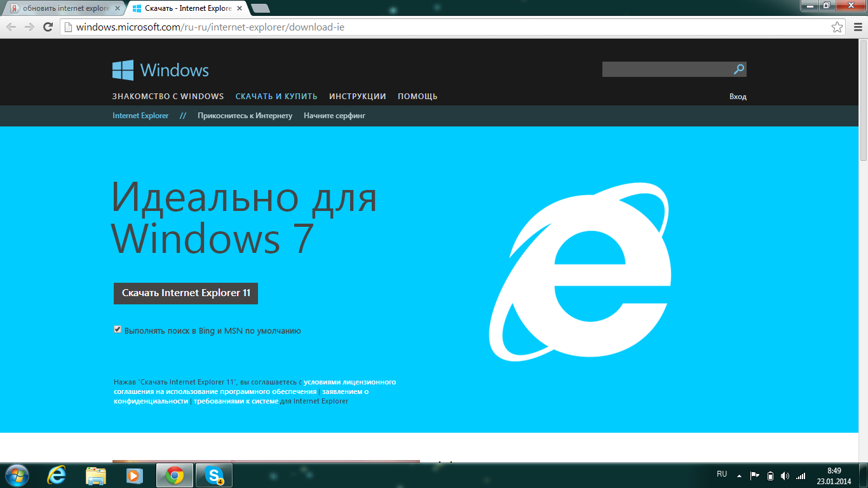Close the Yandex search tab
Image resolution: width=868 pixels, height=488 pixels.
pos(117,9)
